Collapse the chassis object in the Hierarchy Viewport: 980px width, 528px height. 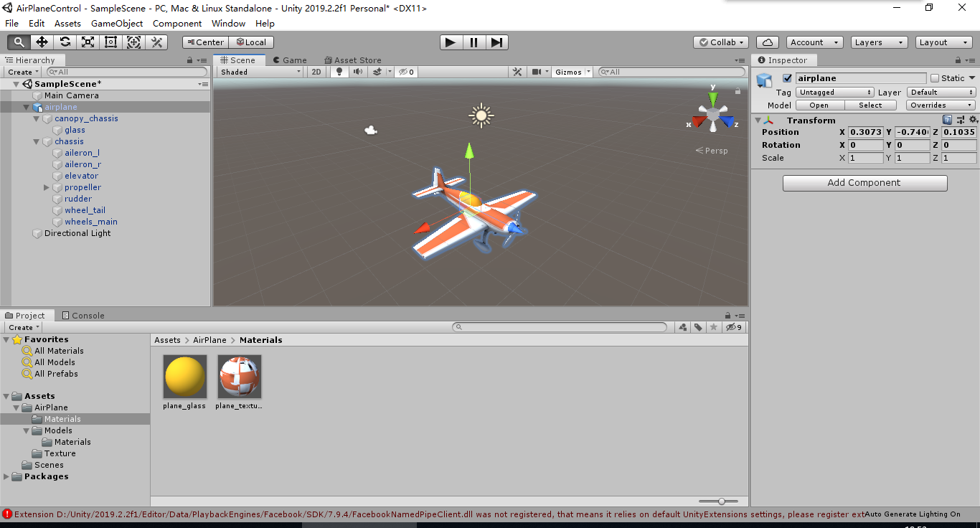[x=34, y=141]
